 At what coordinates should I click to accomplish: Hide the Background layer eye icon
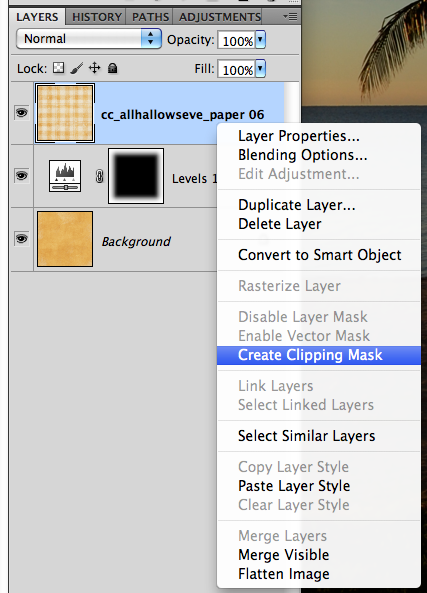click(22, 239)
